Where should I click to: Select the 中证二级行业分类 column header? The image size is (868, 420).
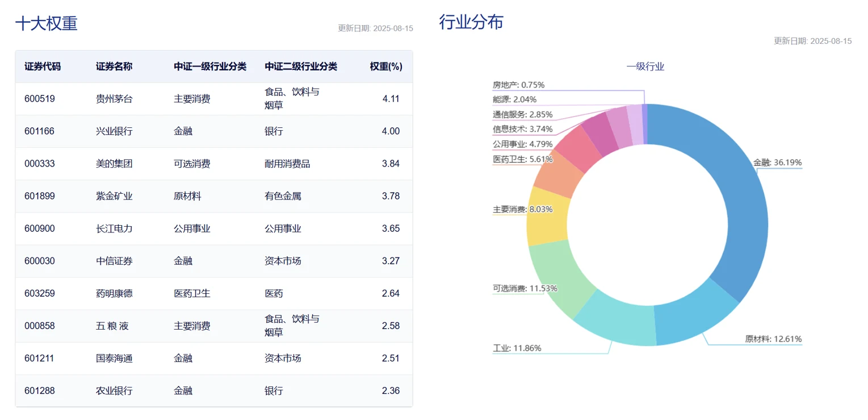[x=301, y=66]
